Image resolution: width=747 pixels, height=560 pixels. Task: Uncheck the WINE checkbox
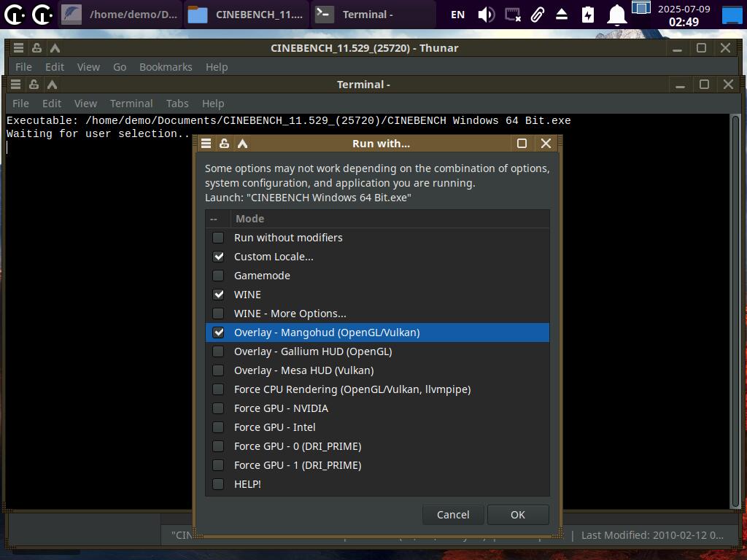(x=218, y=295)
